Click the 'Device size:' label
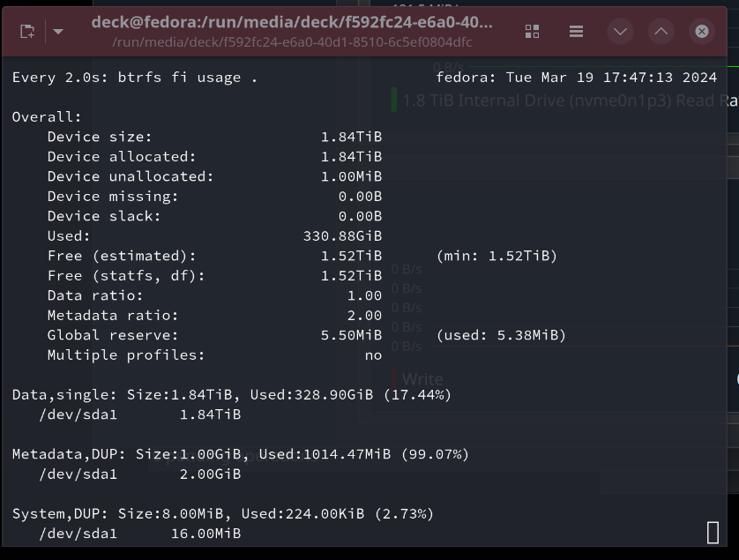This screenshot has height=560, width=739. (100, 137)
